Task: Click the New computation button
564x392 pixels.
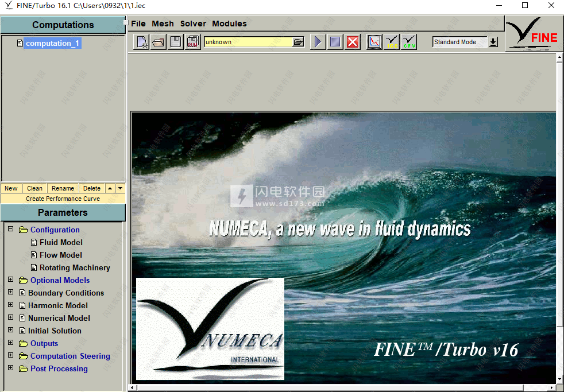Action: click(11, 188)
